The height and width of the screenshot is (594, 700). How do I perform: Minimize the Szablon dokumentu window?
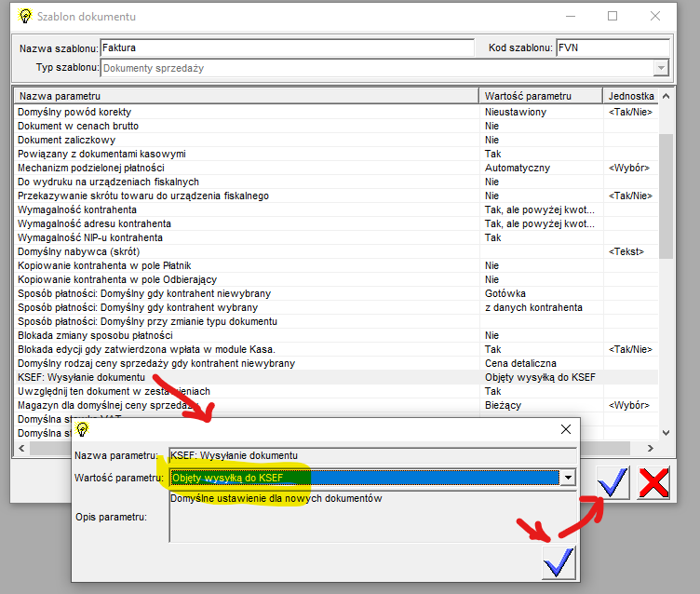(570, 16)
